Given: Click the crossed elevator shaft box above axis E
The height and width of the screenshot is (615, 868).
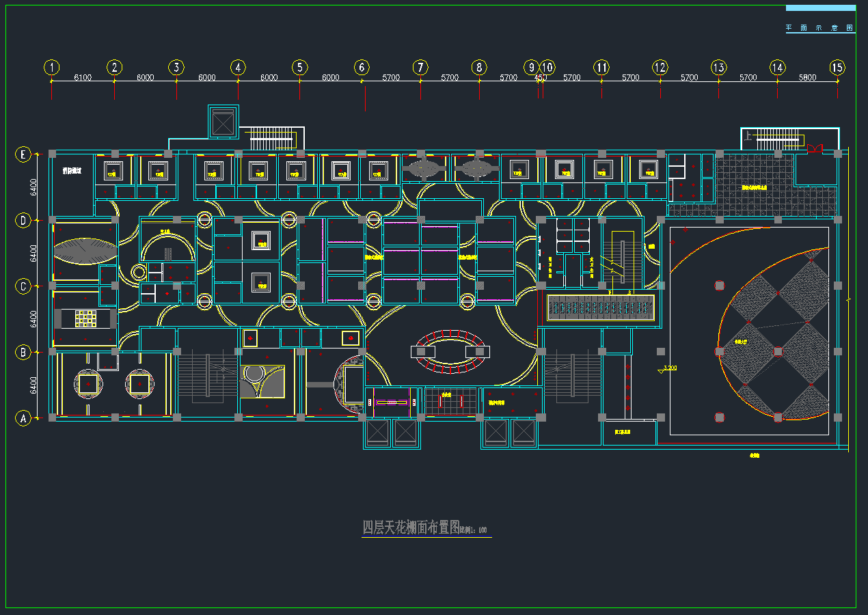Looking at the screenshot, I should [x=223, y=122].
